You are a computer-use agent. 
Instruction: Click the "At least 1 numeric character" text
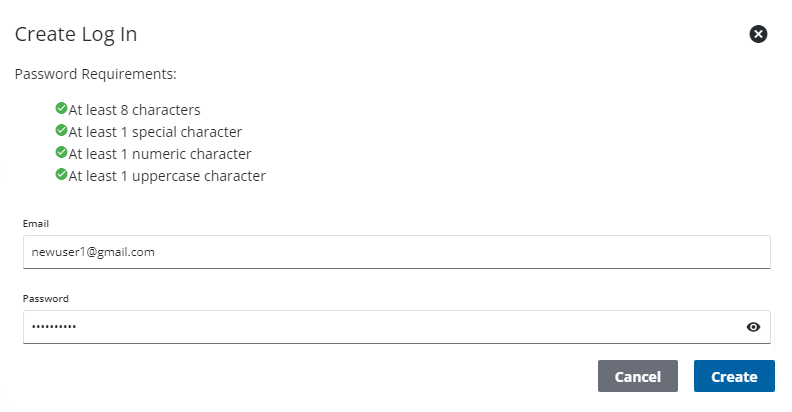click(160, 154)
